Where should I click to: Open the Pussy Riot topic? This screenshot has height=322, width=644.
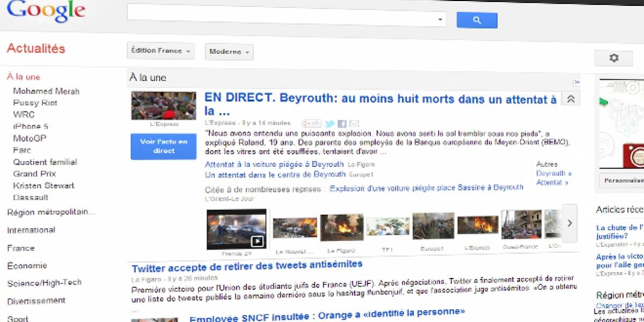pyautogui.click(x=35, y=103)
